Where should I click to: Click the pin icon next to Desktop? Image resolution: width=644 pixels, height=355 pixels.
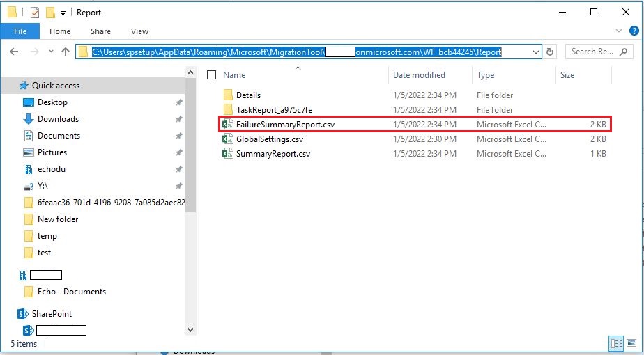178,102
